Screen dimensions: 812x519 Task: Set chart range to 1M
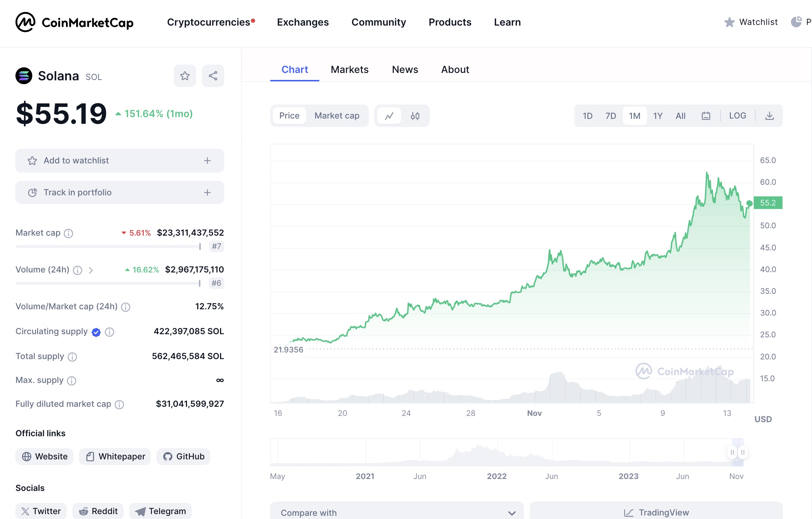tap(634, 116)
